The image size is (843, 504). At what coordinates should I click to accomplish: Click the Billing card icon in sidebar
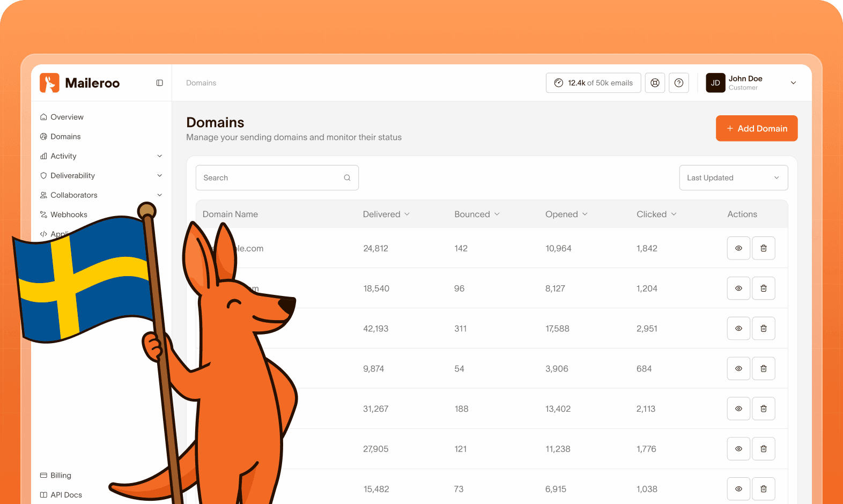pos(43,476)
